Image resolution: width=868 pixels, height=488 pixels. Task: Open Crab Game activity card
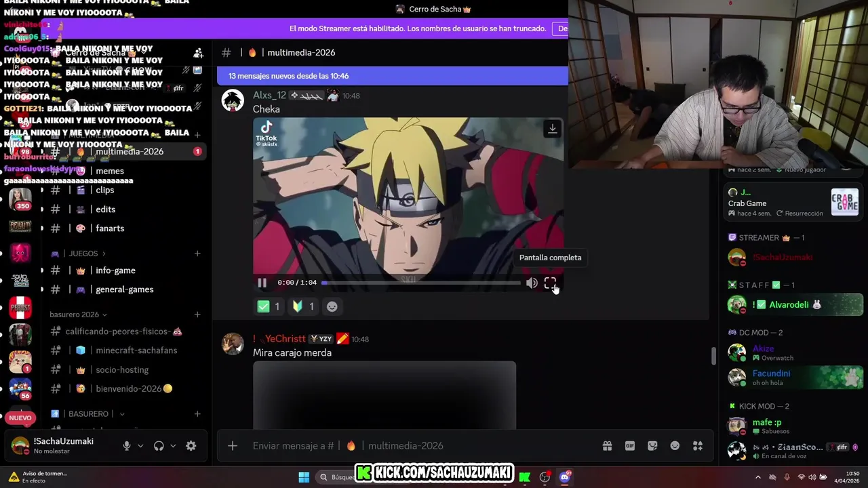point(793,203)
